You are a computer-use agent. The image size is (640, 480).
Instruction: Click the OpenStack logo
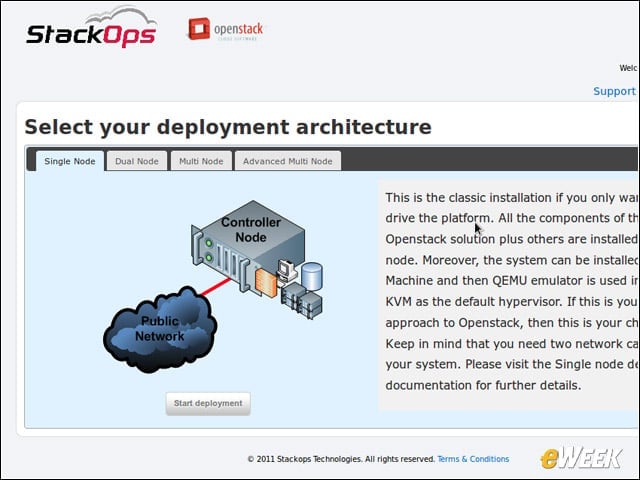pyautogui.click(x=226, y=29)
